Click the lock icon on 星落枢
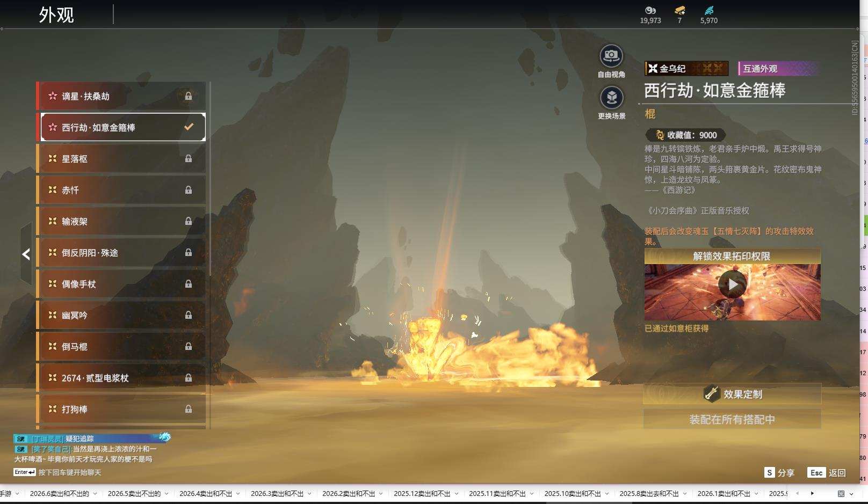 tap(189, 158)
